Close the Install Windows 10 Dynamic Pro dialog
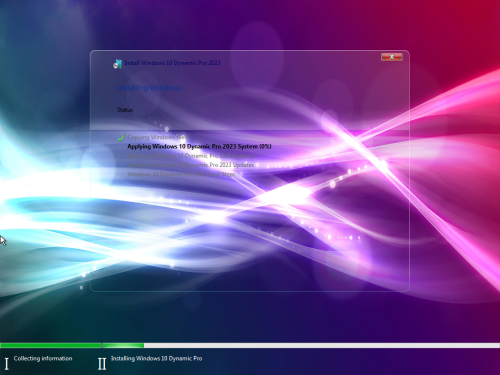This screenshot has width=500, height=375. 392,57
